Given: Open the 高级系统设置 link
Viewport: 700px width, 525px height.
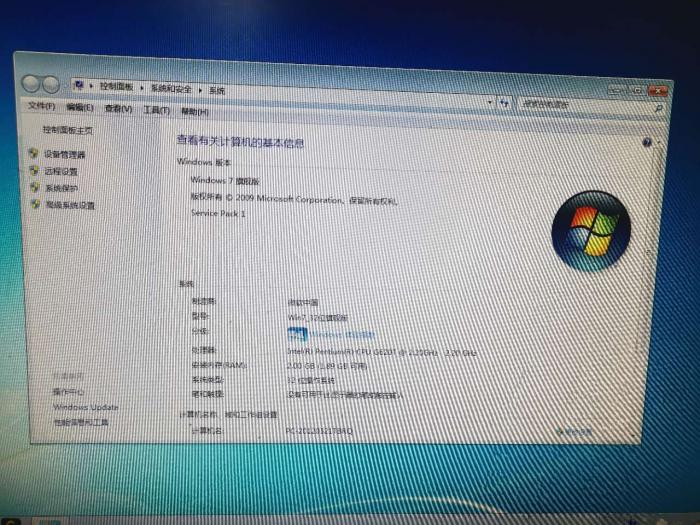Looking at the screenshot, I should click(70, 205).
